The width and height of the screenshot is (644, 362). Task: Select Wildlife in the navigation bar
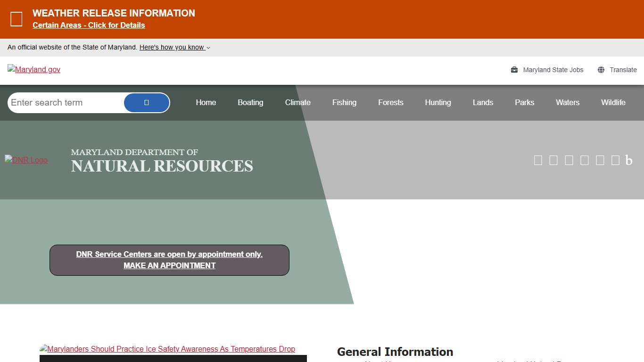point(613,102)
